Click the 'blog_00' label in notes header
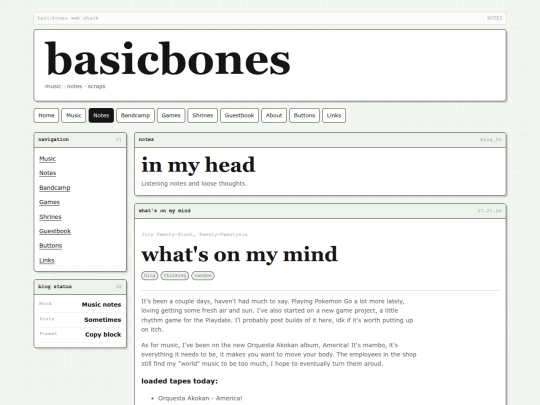This screenshot has width=540, height=405. click(491, 139)
